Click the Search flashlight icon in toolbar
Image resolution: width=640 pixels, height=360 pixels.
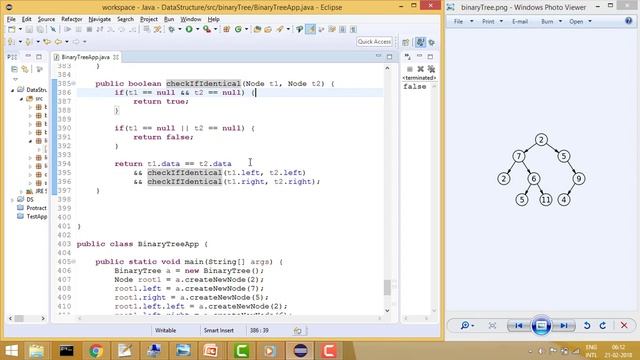pos(280,29)
